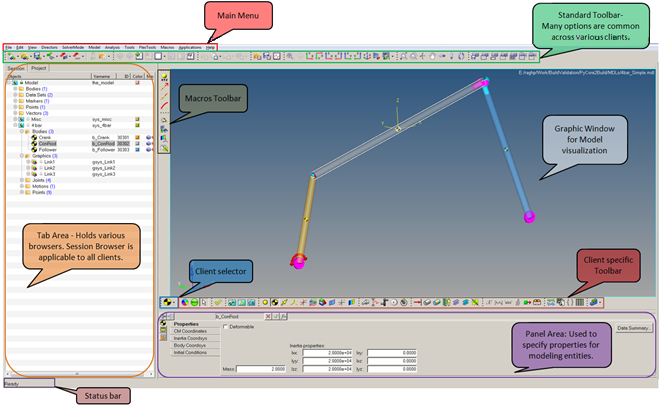Click the 4 bar green color swatch
This screenshot has height=407, width=660.
click(137, 125)
